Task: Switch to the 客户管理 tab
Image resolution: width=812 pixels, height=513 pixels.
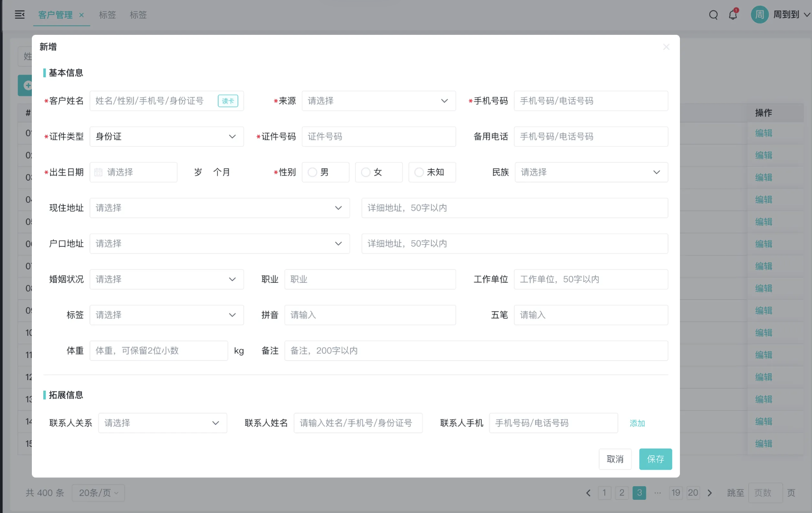Action: pos(55,15)
